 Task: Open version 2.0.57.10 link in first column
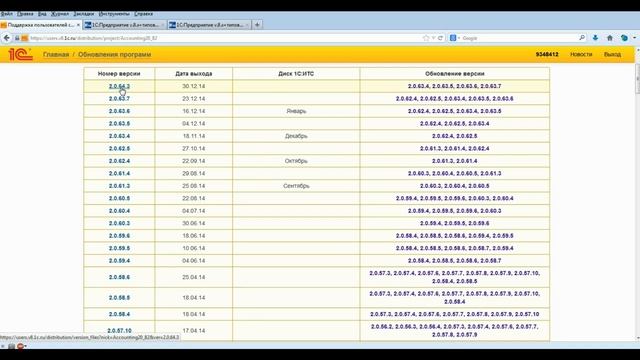[119, 331]
